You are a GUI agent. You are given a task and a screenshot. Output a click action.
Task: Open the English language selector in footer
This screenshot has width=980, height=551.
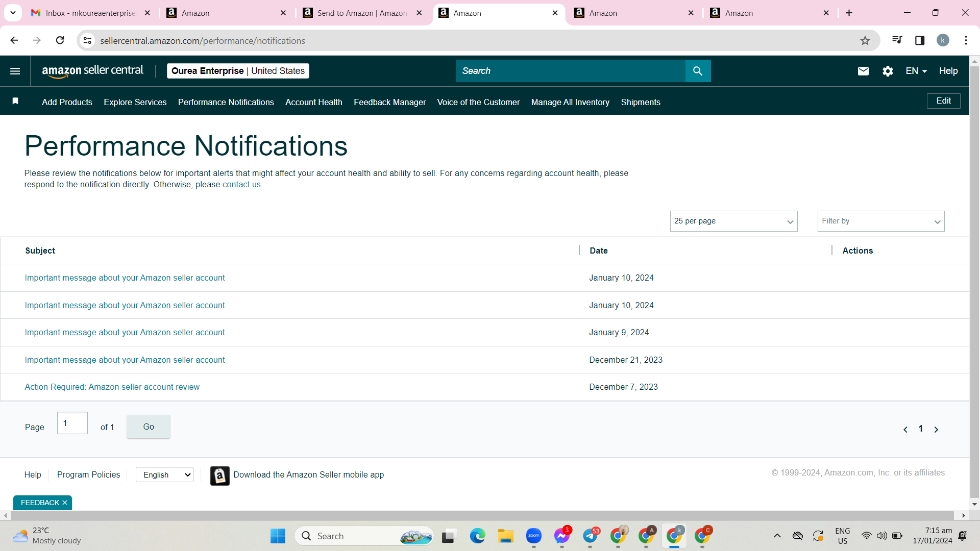click(165, 474)
